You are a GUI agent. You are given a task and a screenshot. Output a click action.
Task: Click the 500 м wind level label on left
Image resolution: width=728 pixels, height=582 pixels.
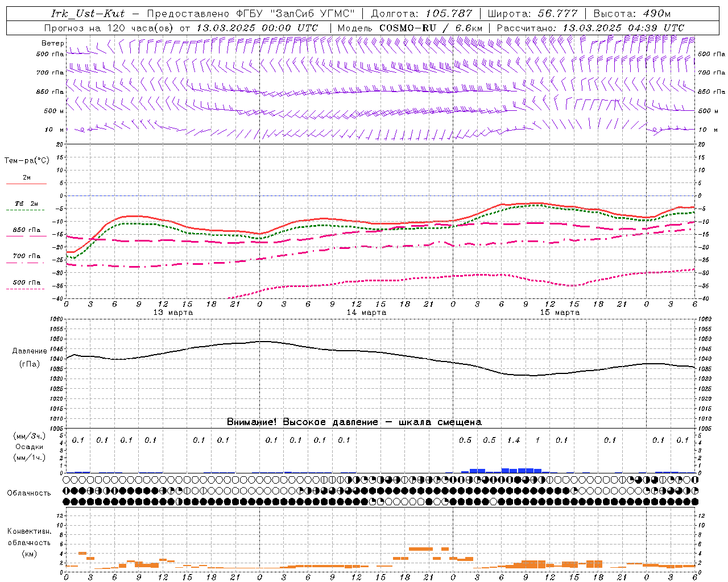[54, 111]
